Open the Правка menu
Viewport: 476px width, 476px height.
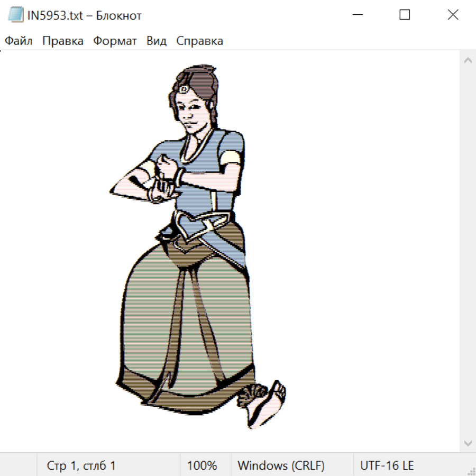63,41
